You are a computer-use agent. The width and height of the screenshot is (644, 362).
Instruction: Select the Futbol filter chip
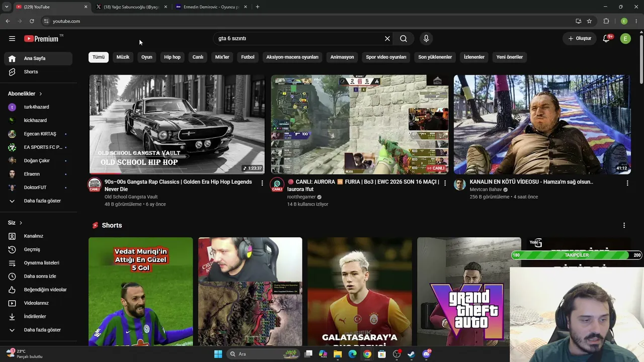[248, 57]
